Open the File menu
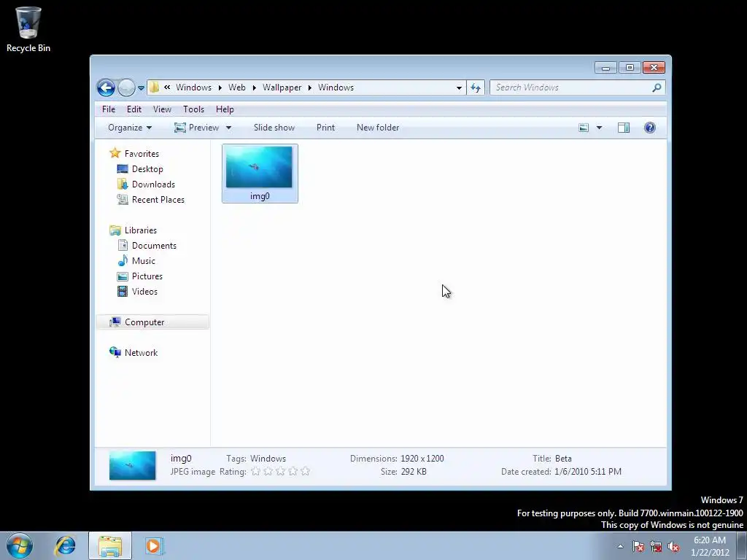Image resolution: width=747 pixels, height=560 pixels. [x=109, y=109]
